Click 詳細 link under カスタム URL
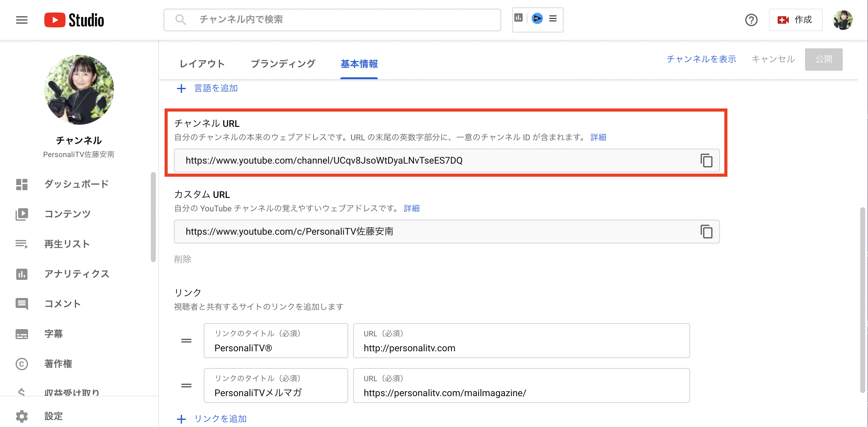This screenshot has height=427, width=868. click(x=411, y=208)
